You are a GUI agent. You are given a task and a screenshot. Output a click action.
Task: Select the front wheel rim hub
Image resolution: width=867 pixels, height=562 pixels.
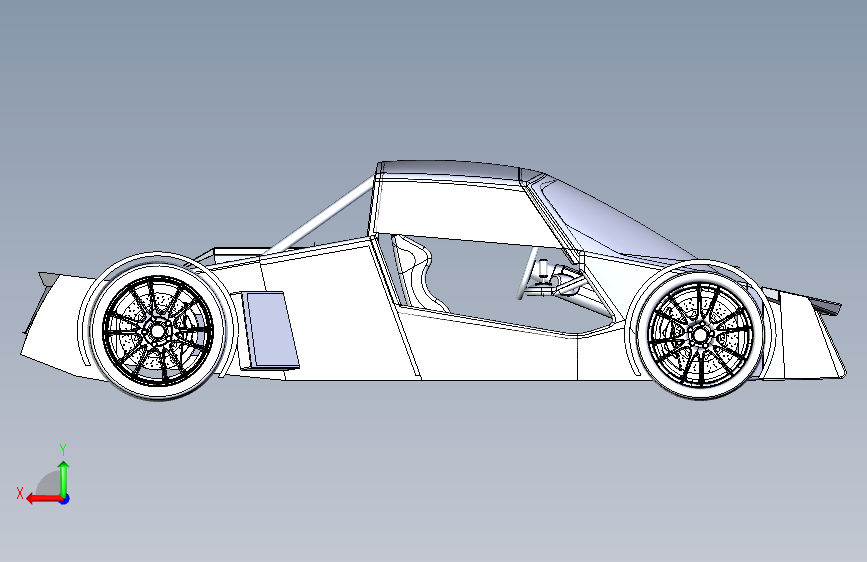pos(700,335)
